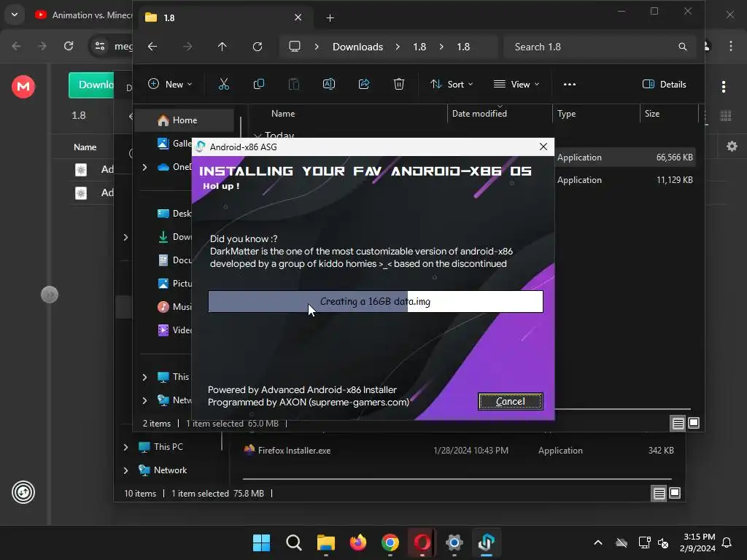The height and width of the screenshot is (560, 747).
Task: Switch back Explorer to details list view
Action: [659, 493]
